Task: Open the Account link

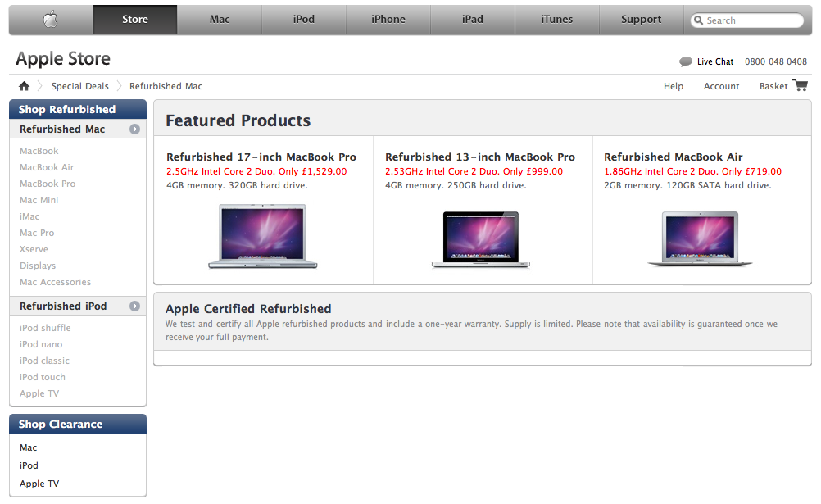Action: point(721,86)
